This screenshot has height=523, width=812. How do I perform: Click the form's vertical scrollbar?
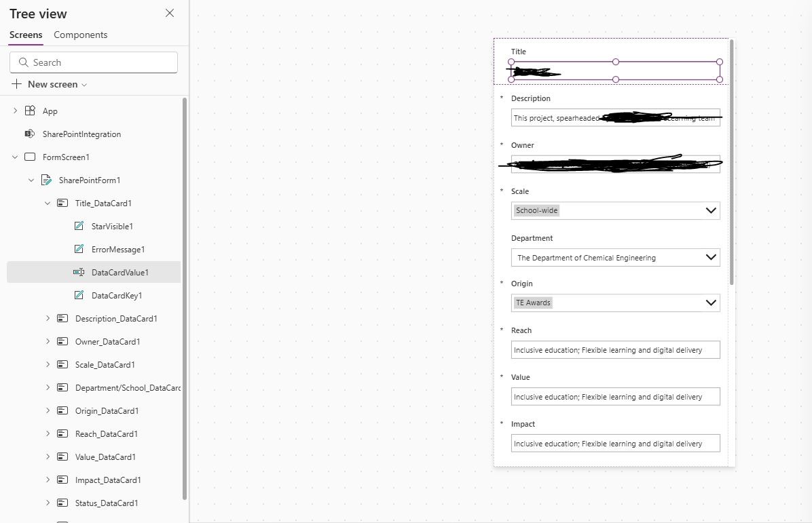[x=731, y=162]
